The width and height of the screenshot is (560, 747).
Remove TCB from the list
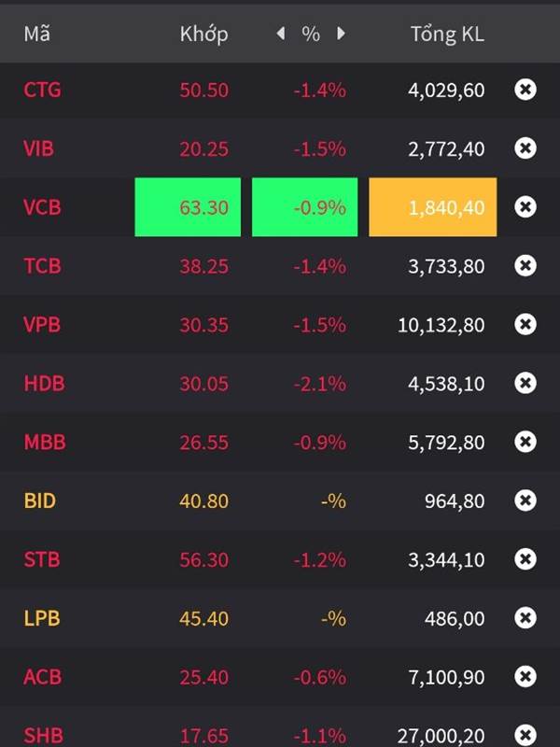click(525, 265)
